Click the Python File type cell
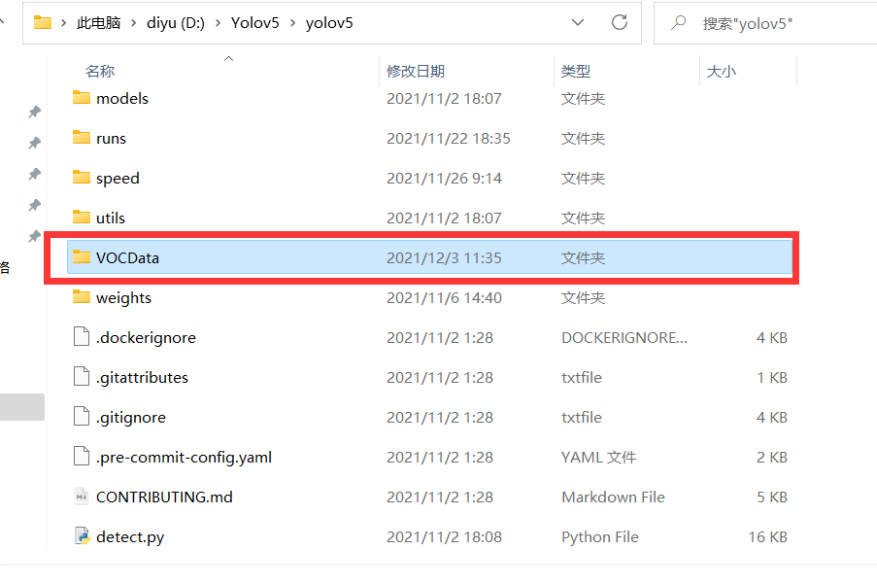Viewport: 877px width, 568px height. coord(600,537)
